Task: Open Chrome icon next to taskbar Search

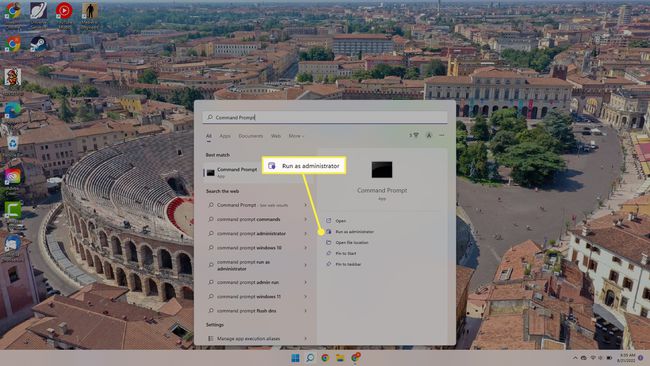Action: [325, 358]
